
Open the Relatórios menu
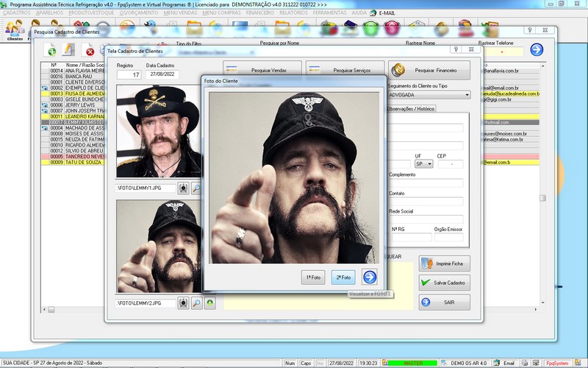pos(293,13)
